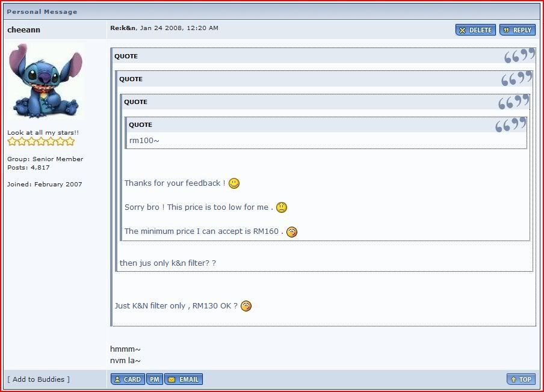Click the Stitch avatar picture
This screenshot has width=544, height=392.
[45, 81]
